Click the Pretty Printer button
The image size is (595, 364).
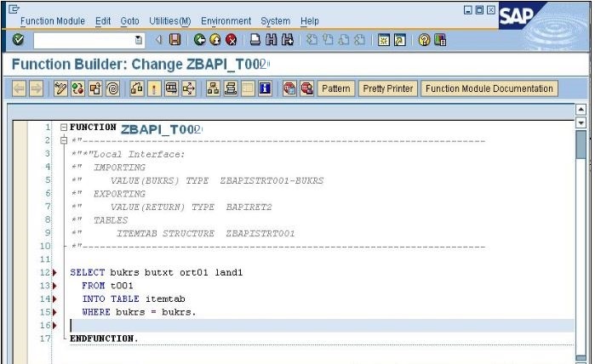coord(388,88)
